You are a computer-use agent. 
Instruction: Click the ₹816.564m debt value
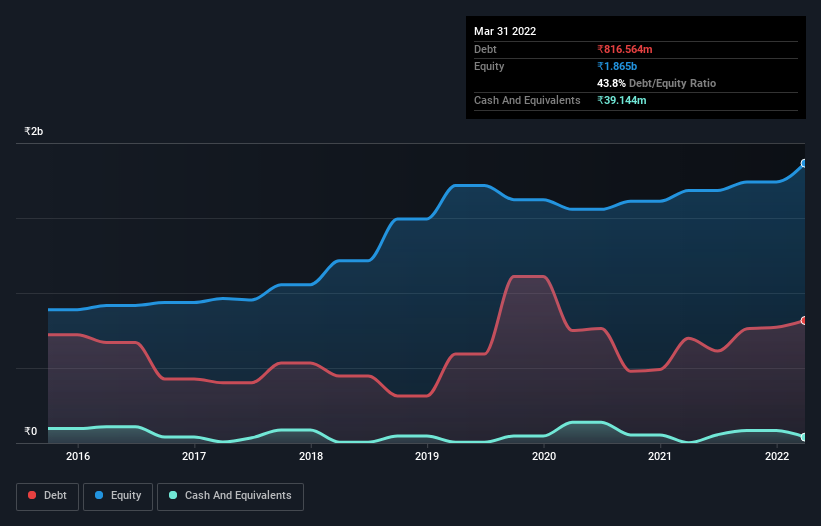tap(625, 49)
